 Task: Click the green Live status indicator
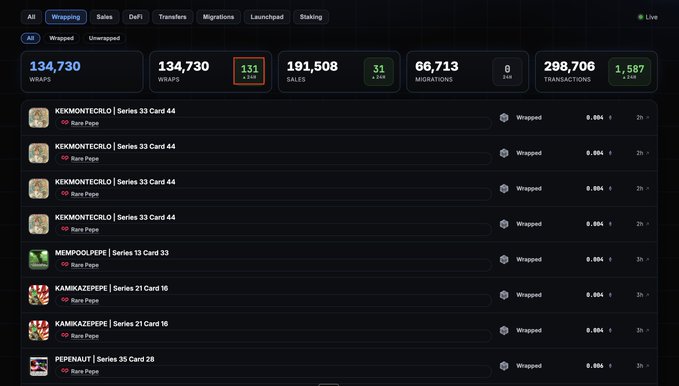(648, 17)
